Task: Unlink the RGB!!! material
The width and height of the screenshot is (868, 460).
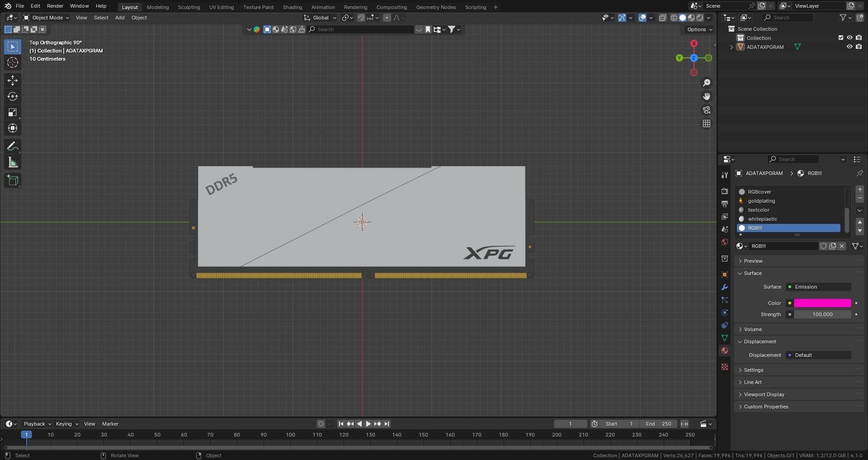Action: pos(842,246)
